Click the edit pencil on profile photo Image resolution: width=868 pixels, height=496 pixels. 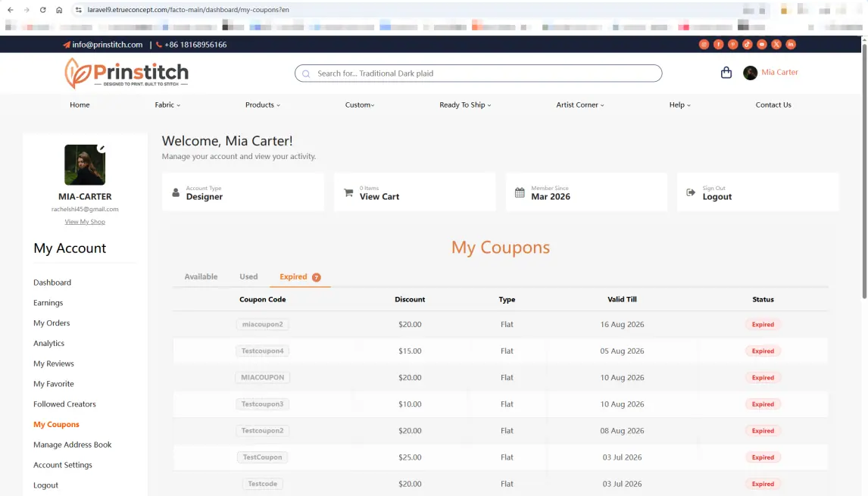tap(101, 148)
